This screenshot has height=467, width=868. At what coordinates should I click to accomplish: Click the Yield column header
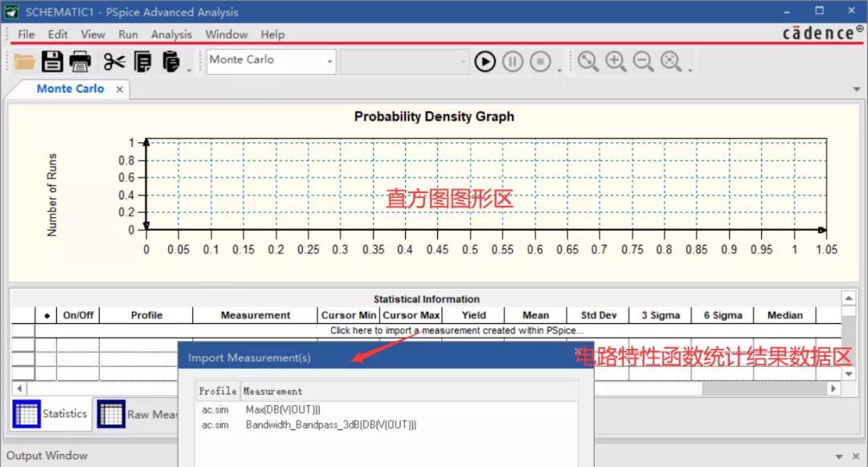473,315
